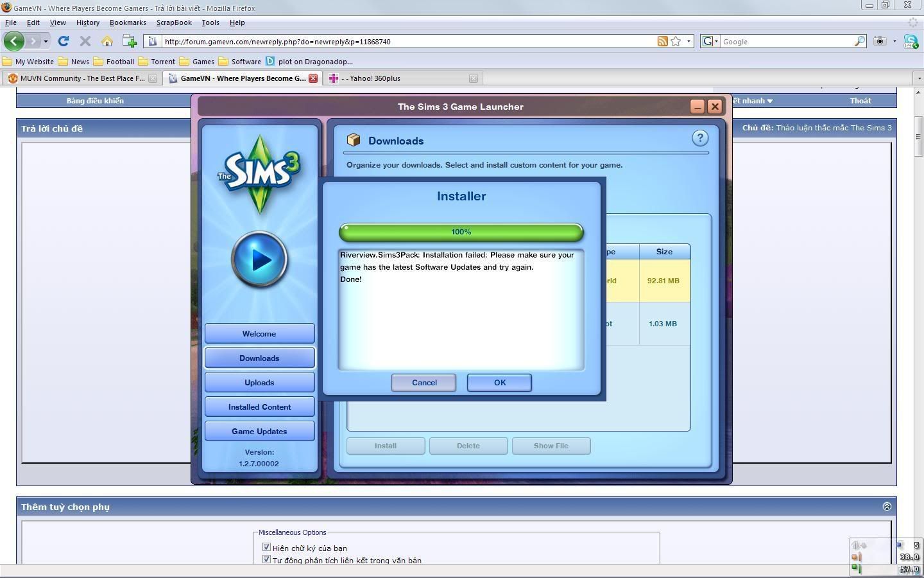Minimize the Sims 3 Game Launcher
Viewport: 924px width, 578px height.
click(x=697, y=107)
